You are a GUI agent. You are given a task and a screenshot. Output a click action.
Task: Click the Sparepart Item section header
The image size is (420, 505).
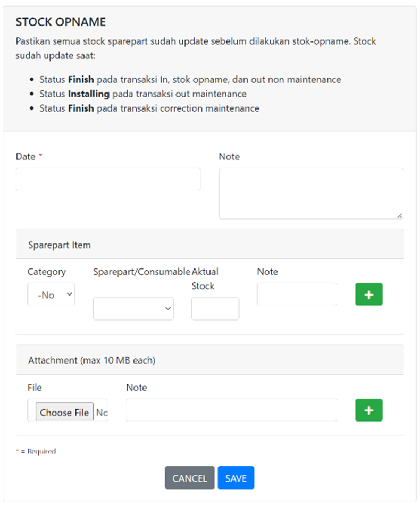click(x=60, y=245)
